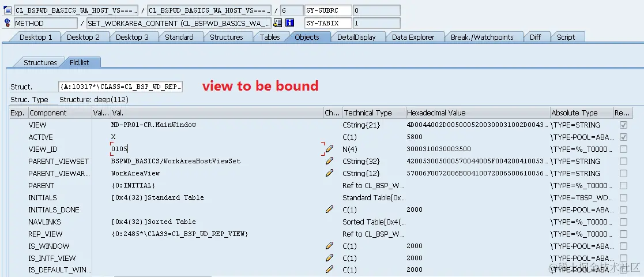
Task: Click the VIEW_ID value field 0105
Action: (217, 149)
